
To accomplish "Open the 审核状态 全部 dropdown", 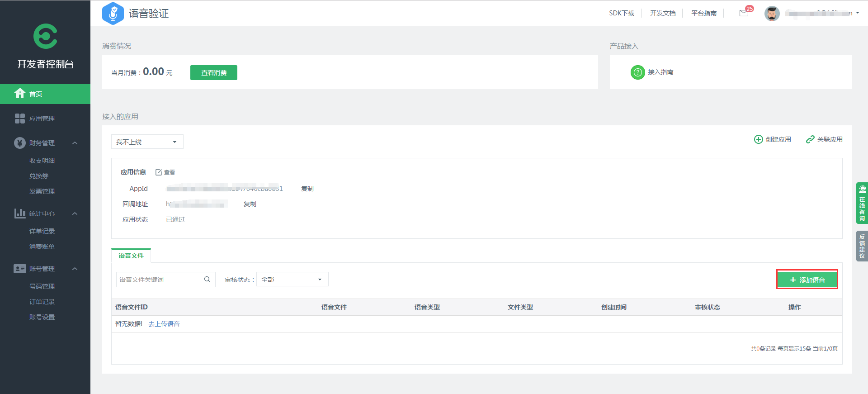I will tap(292, 280).
